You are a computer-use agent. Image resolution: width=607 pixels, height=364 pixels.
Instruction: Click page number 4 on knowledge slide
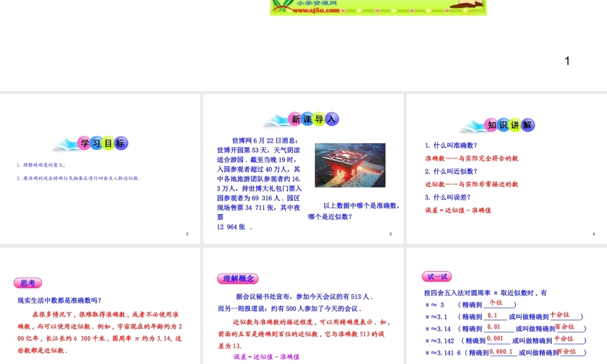coord(592,234)
